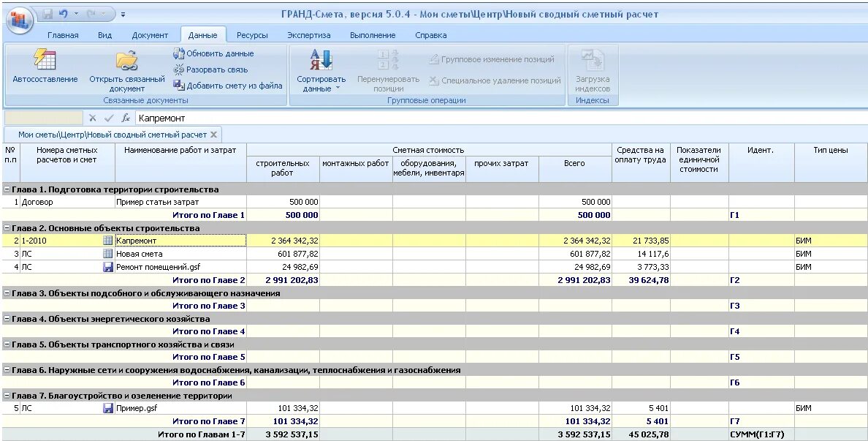This screenshot has height=441, width=868.
Task: Open the quick access toolbar customize arrow
Action: [123, 15]
